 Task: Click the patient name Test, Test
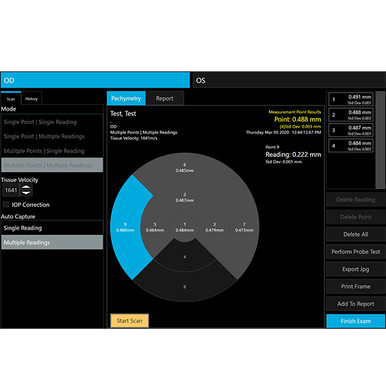123,114
